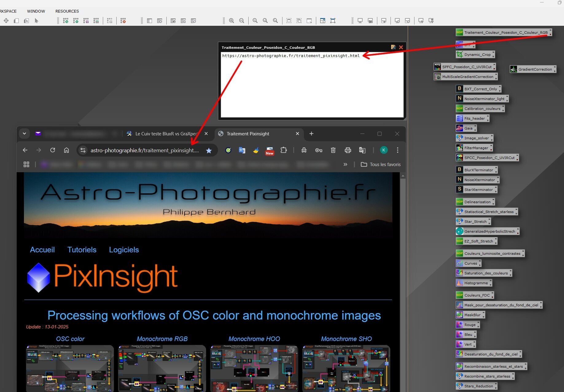564x392 pixels.
Task: Toggle the bookmark star in address bar
Action: pos(209,150)
